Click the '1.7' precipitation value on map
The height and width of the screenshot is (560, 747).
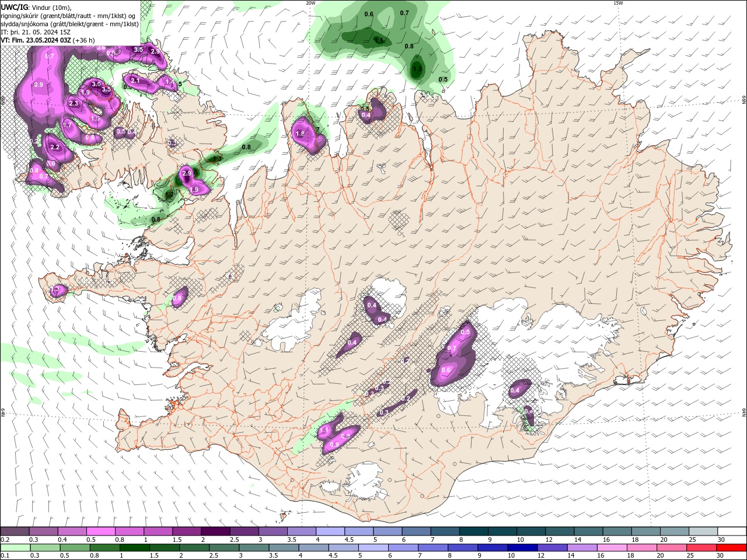[x=67, y=125]
